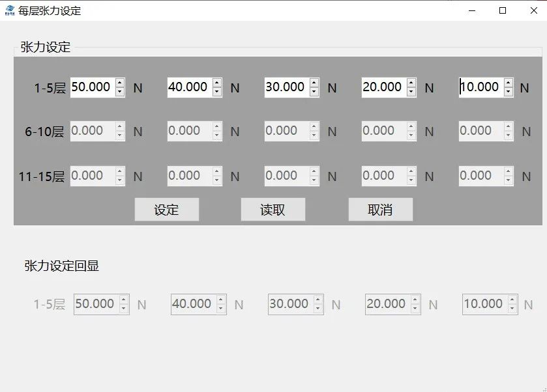Click down arrow of first 6-10层 spinner
Viewport: 547px width, 392px height.
click(x=120, y=135)
